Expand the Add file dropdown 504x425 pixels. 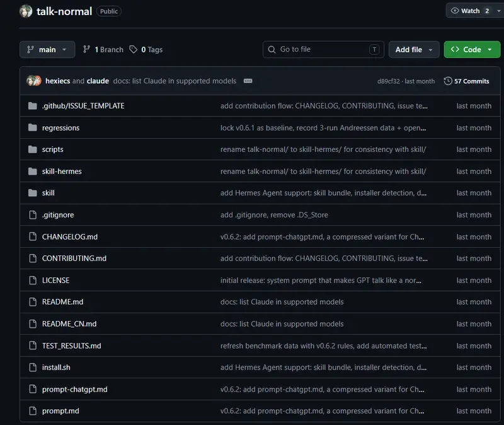(x=414, y=50)
